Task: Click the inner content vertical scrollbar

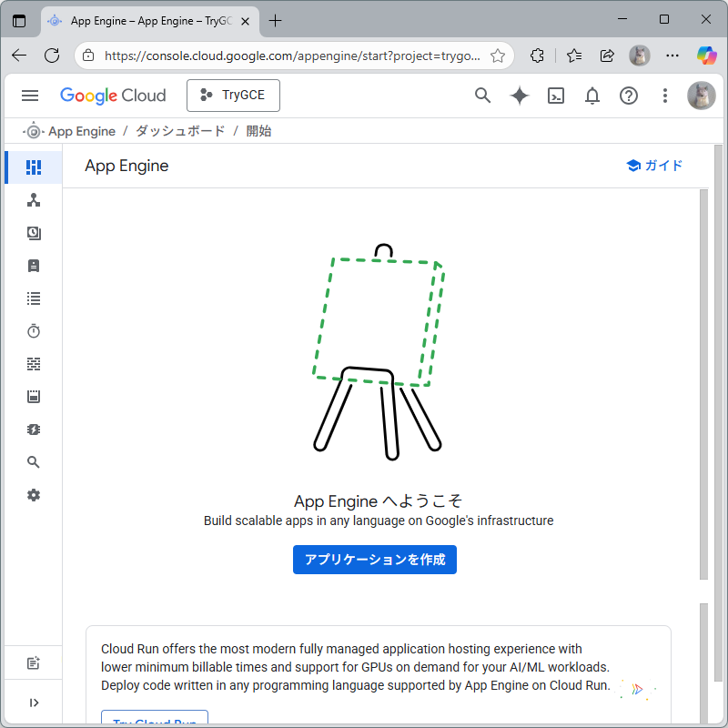Action: pyautogui.click(x=703, y=384)
